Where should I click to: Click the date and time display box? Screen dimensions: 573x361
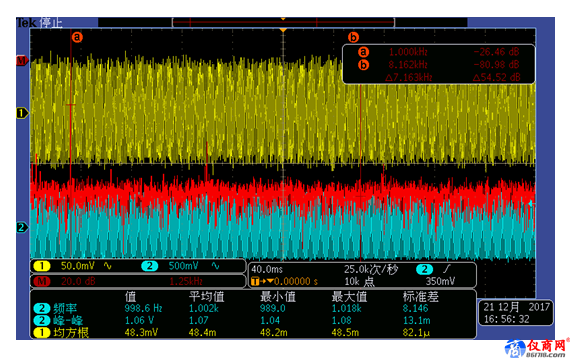point(516,313)
